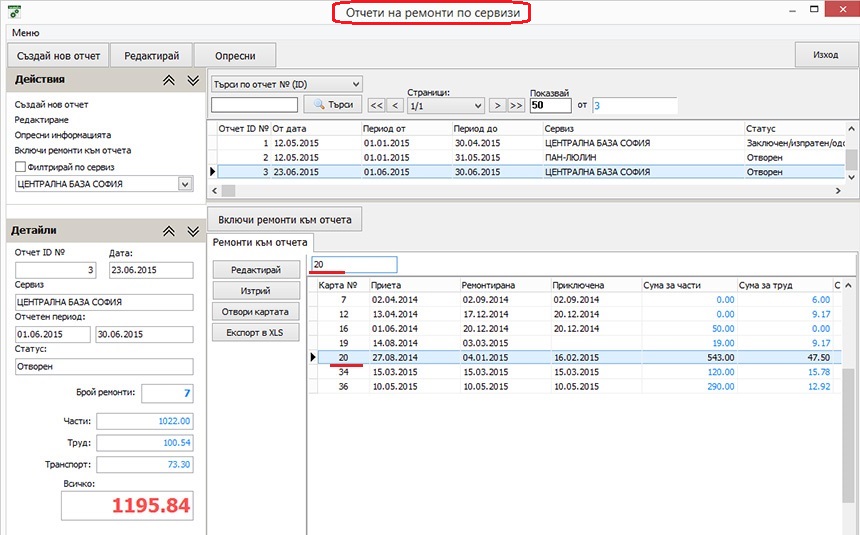This screenshot has width=860, height=535.
Task: Click period start field 01.06.2015
Action: [x=53, y=334]
